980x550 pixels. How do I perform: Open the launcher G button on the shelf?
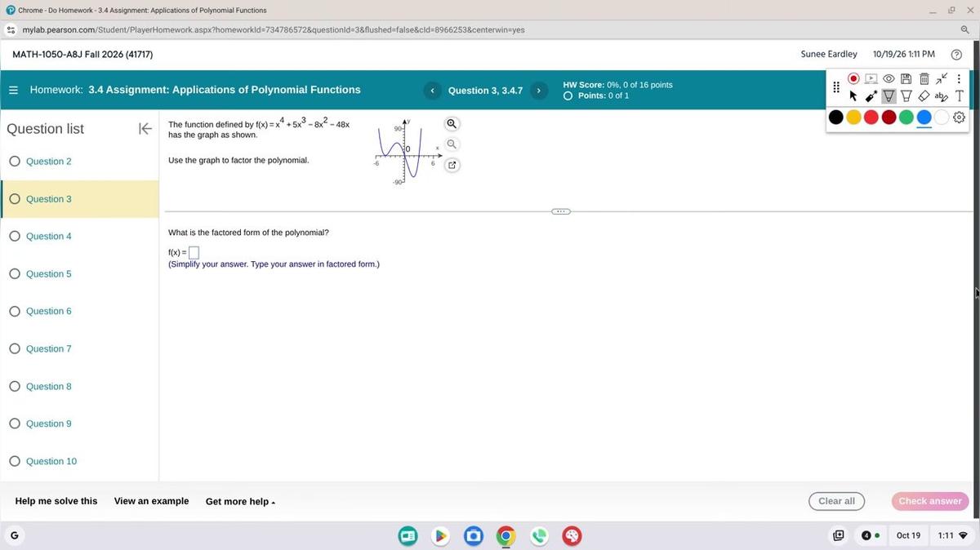(x=14, y=535)
